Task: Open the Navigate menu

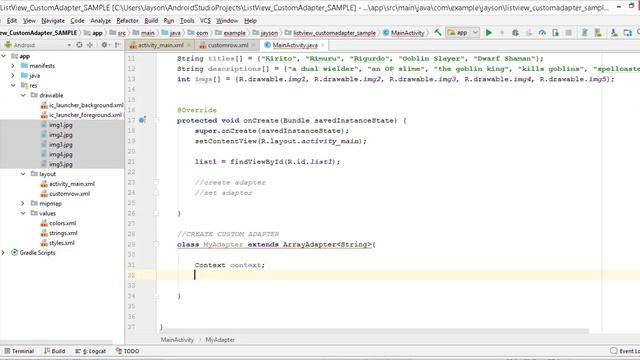Action: pyautogui.click(x=53, y=20)
